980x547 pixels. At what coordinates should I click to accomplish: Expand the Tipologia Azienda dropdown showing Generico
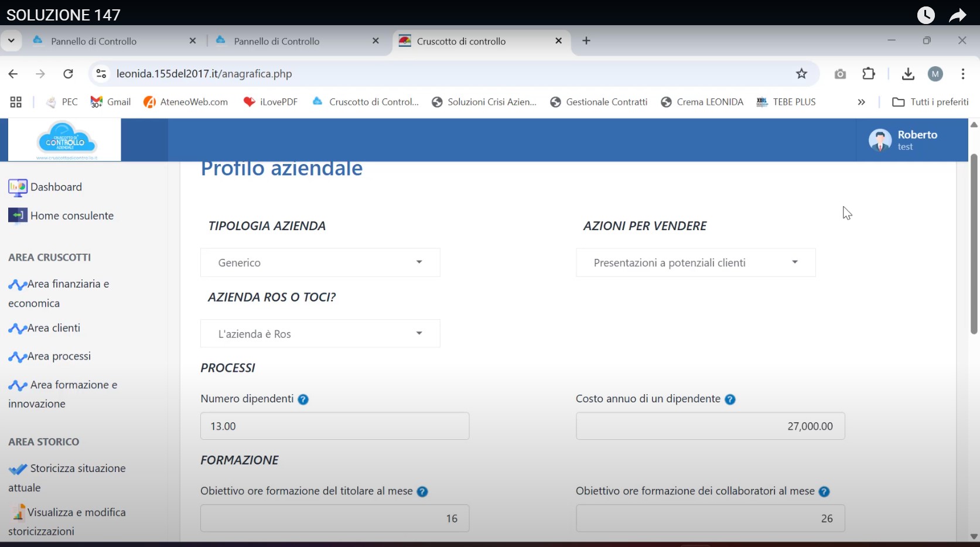(320, 262)
